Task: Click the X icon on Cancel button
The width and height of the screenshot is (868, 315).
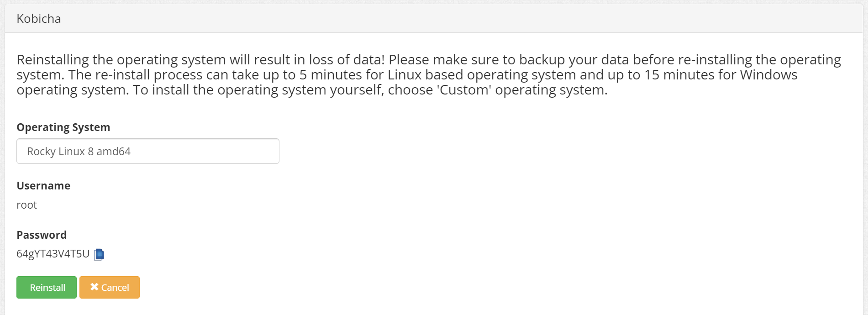Action: (94, 287)
